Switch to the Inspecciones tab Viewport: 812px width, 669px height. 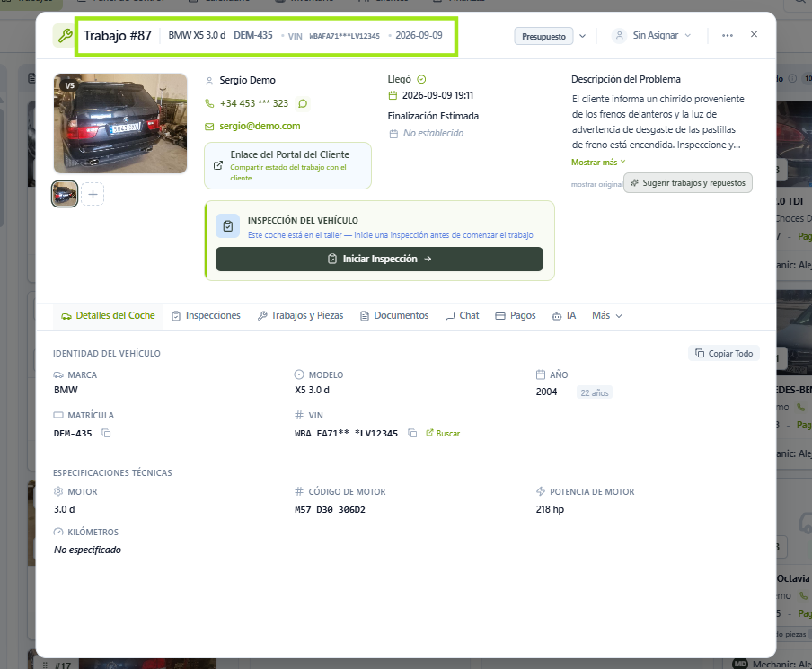(x=206, y=315)
